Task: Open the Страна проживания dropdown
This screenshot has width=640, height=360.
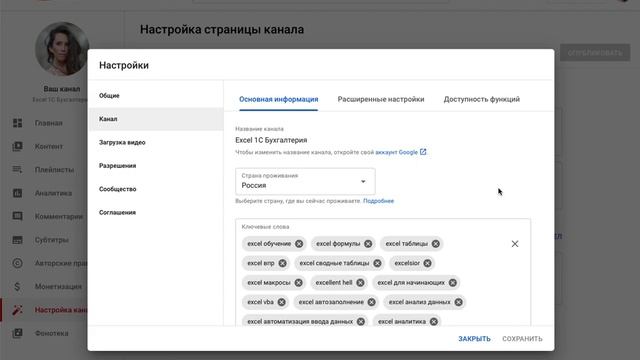Action: click(x=305, y=181)
